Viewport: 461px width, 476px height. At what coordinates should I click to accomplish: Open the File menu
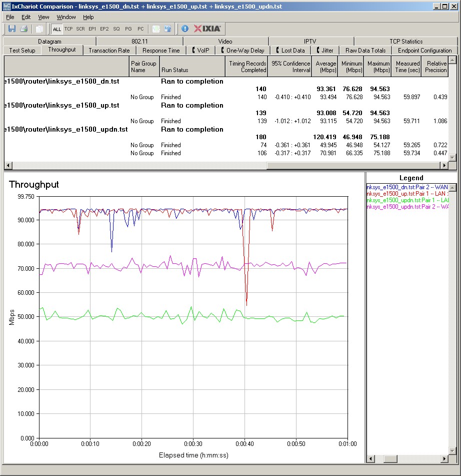coord(10,17)
